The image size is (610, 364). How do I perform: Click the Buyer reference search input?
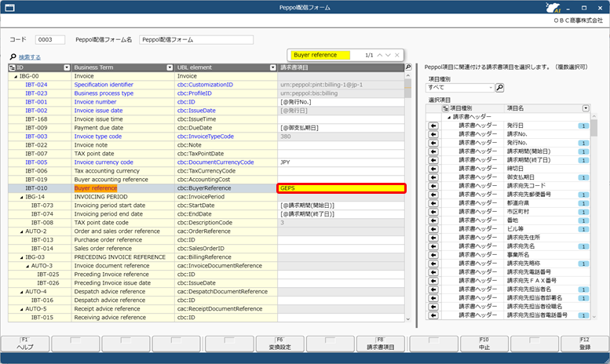[320, 55]
